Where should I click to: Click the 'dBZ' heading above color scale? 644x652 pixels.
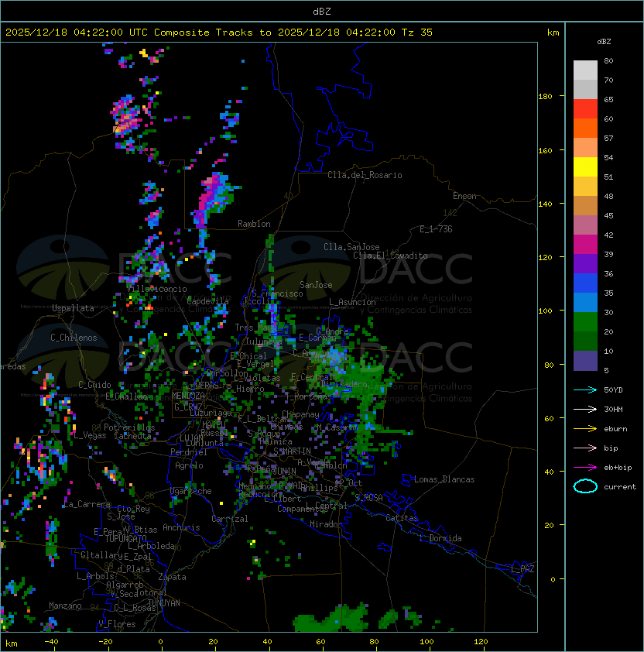604,42
